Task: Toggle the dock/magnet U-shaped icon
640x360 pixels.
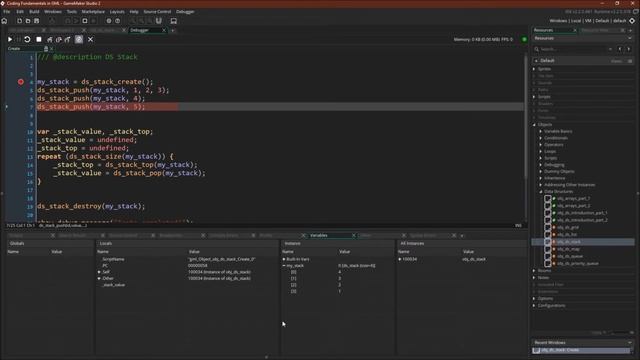Action: pyautogui.click(x=159, y=21)
